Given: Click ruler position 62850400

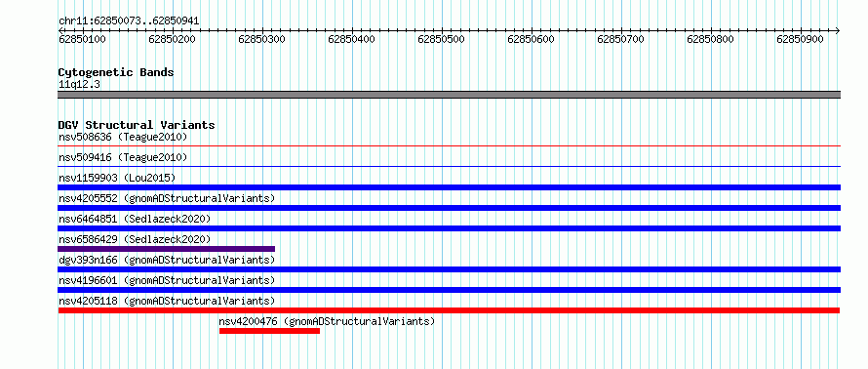Looking at the screenshot, I should 351,39.
